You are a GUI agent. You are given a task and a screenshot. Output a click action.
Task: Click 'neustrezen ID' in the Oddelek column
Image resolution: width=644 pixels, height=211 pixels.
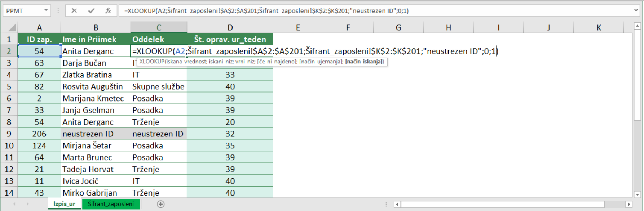159,134
